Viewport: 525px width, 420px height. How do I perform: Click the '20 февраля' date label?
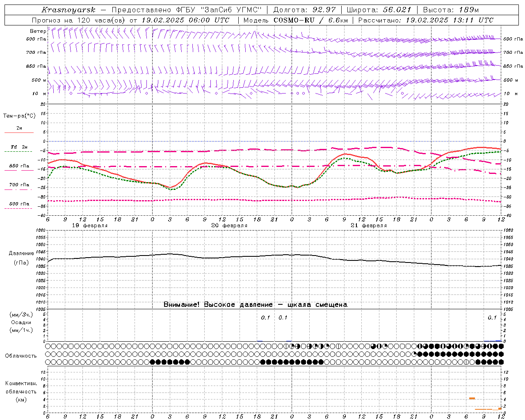point(229,226)
